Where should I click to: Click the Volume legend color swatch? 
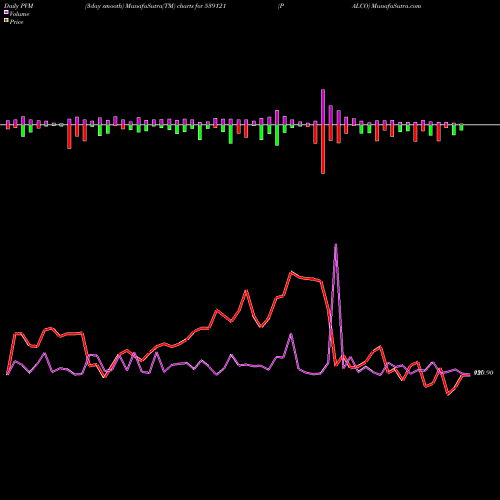[x=6, y=12]
